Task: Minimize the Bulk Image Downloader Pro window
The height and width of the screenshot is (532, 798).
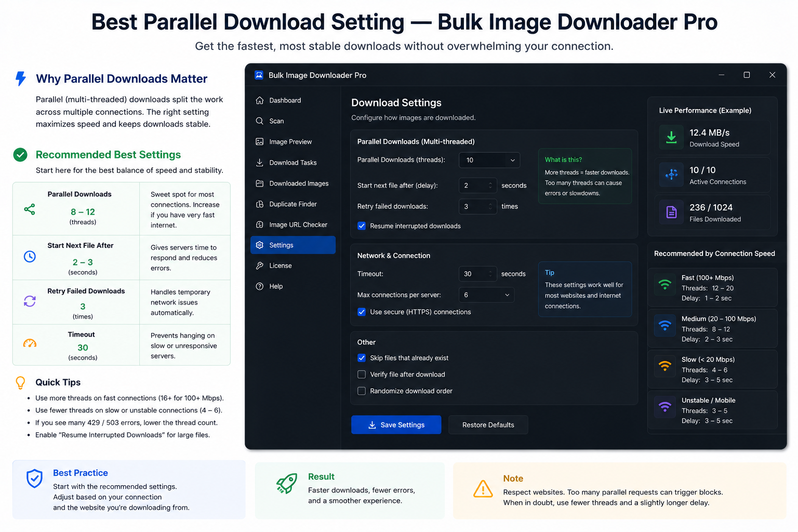Action: pyautogui.click(x=721, y=75)
